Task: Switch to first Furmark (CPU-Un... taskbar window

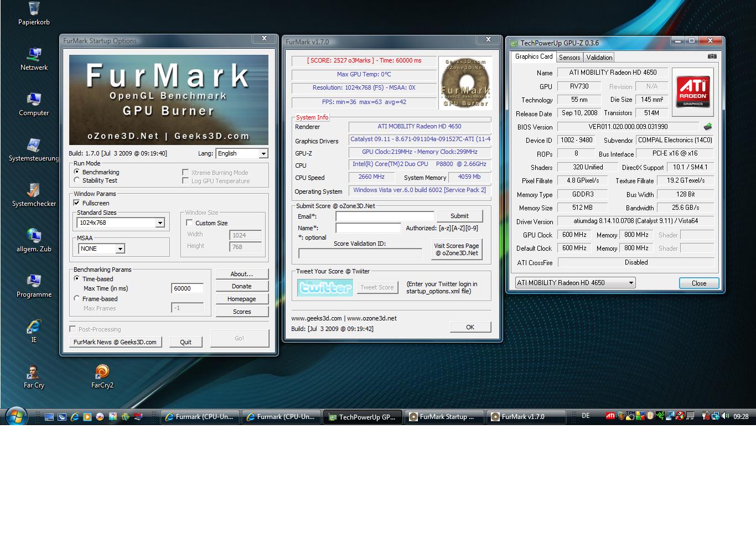Action: click(x=200, y=417)
